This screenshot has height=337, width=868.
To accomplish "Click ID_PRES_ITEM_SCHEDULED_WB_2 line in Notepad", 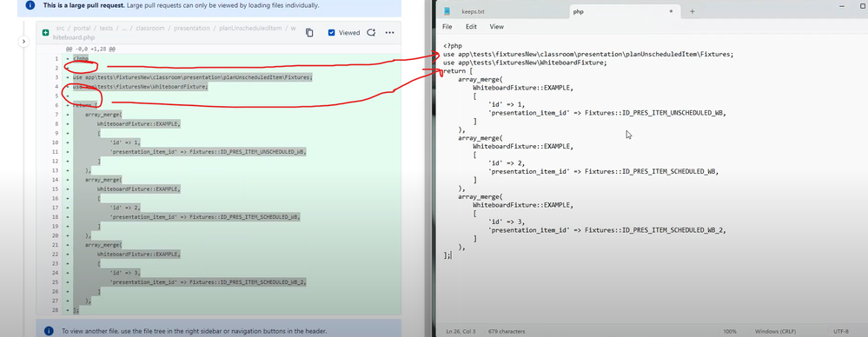I will pyautogui.click(x=607, y=230).
